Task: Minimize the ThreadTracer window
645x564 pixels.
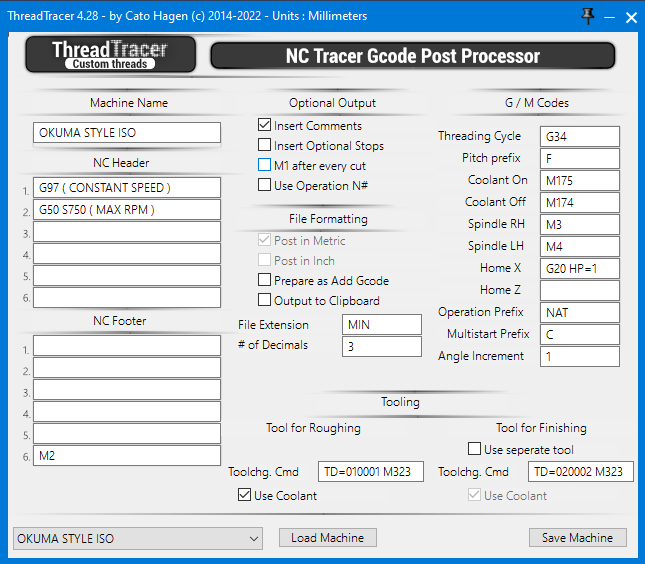Action: 609,17
